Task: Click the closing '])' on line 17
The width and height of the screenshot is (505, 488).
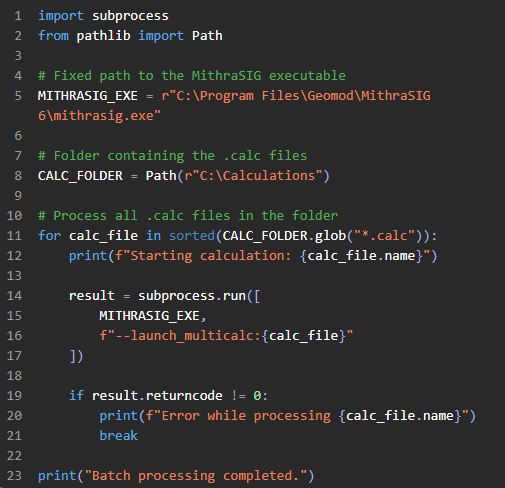Action: pos(76,356)
